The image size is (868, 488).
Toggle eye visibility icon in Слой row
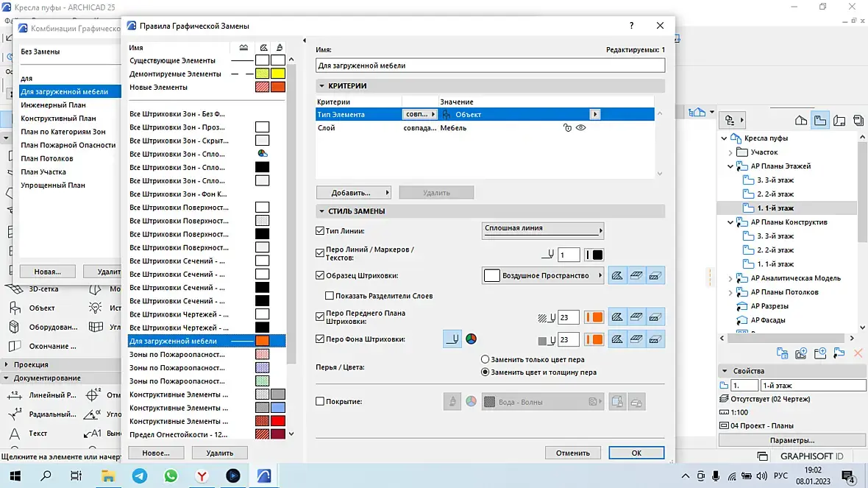(580, 128)
